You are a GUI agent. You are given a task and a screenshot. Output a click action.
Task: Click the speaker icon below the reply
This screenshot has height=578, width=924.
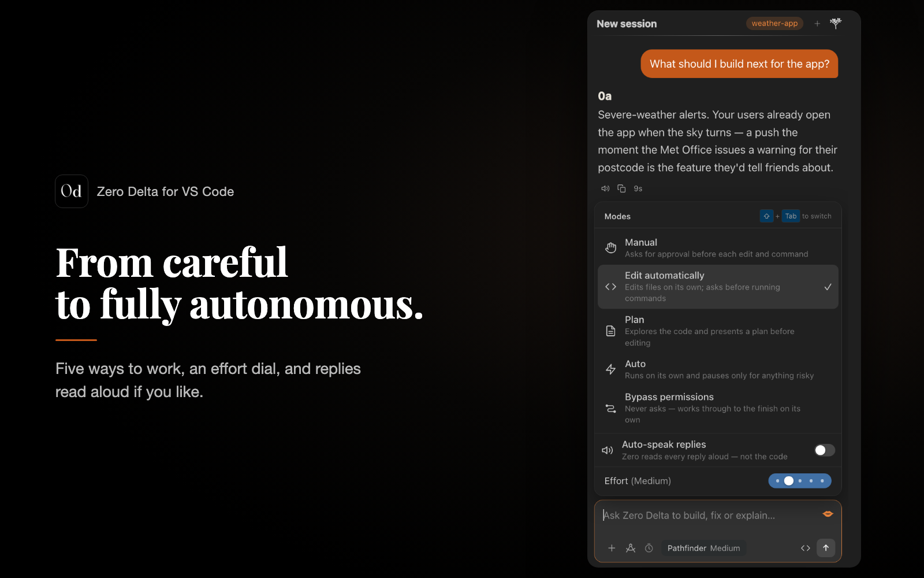pos(605,188)
